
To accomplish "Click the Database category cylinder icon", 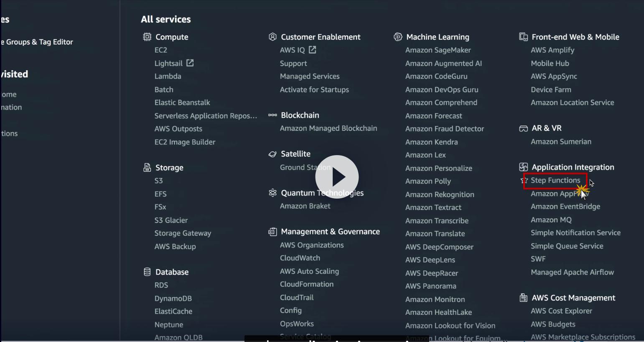I will click(x=147, y=272).
